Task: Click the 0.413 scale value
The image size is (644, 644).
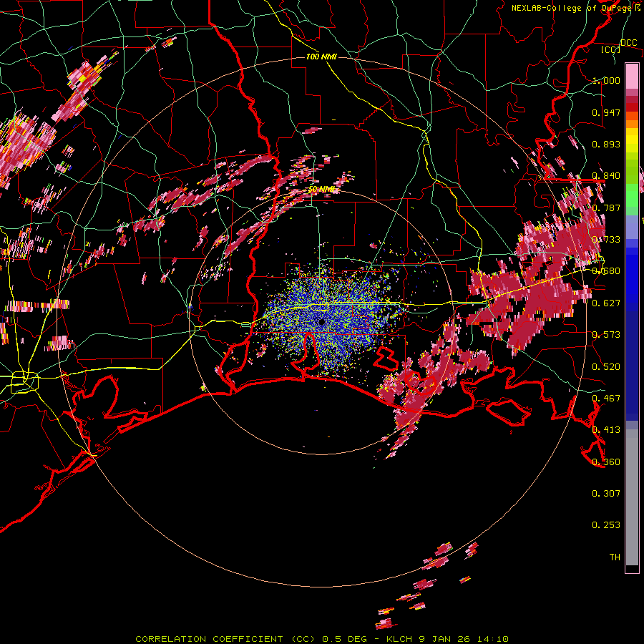Action: point(606,430)
